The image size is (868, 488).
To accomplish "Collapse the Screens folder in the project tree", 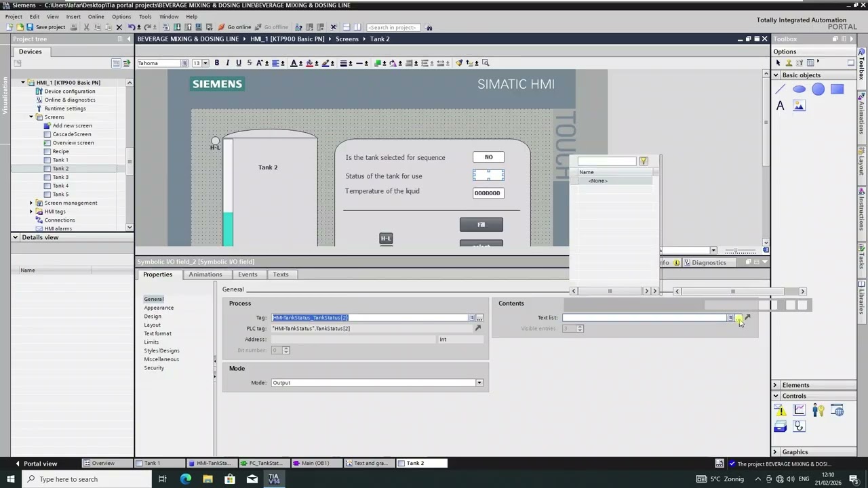I will pyautogui.click(x=31, y=117).
